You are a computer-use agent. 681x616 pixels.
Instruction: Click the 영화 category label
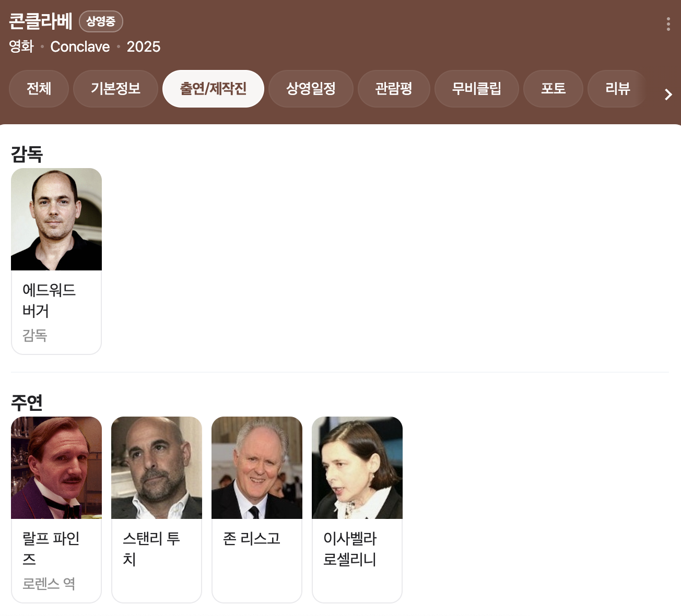(21, 46)
